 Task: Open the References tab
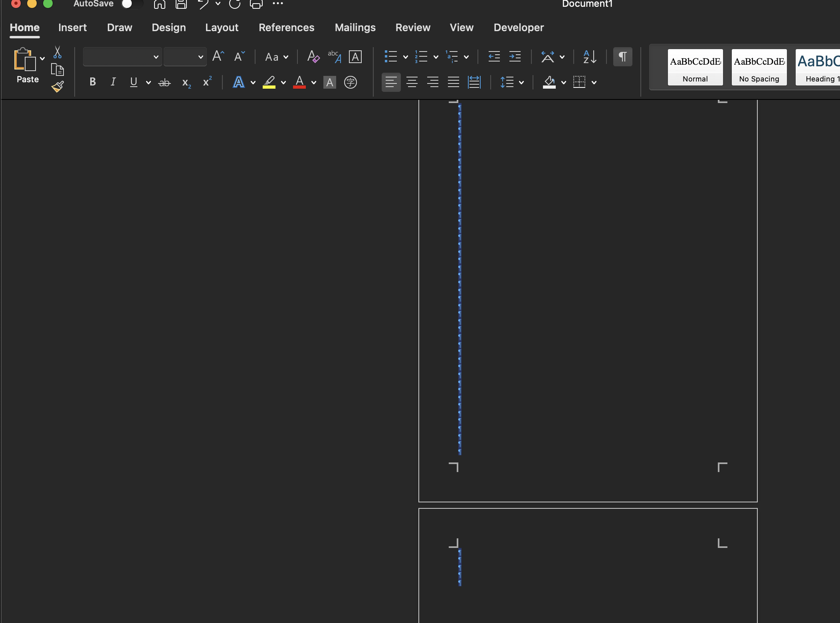(x=286, y=28)
